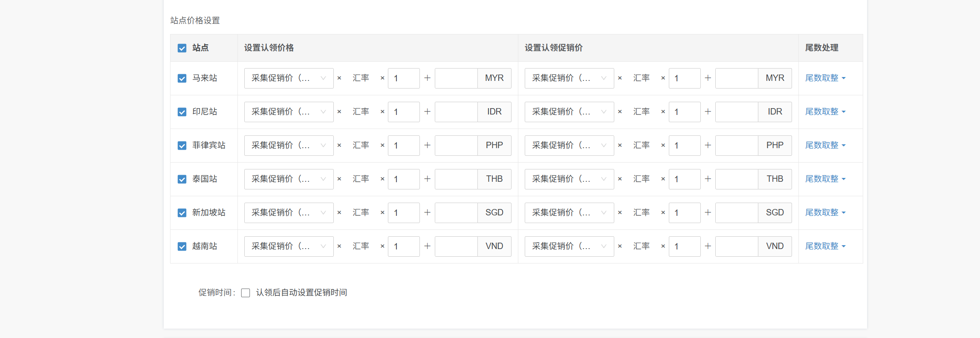Screen dimensions: 980x338
Task: Click 印尼站 claim price multiplier field
Action: click(x=403, y=112)
